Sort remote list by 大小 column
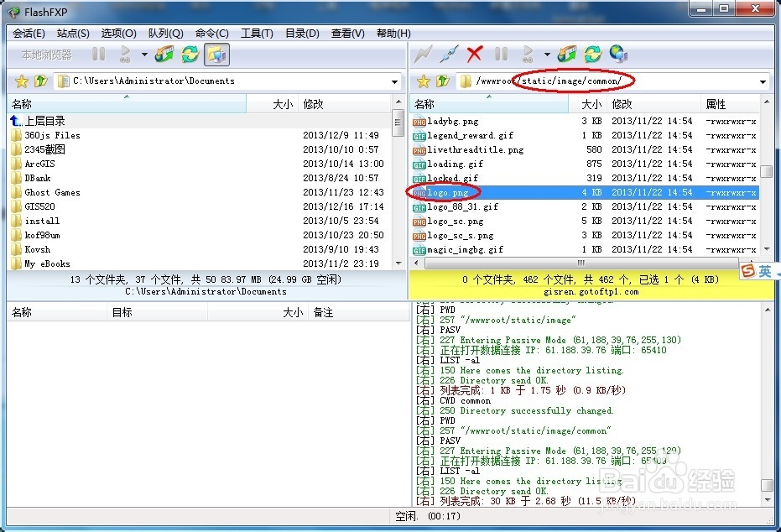This screenshot has height=532, width=781. (x=588, y=104)
